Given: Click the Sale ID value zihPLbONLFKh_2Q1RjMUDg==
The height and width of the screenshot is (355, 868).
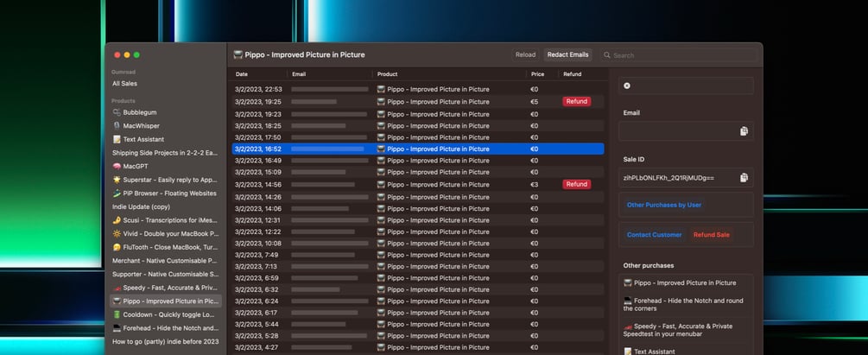Looking at the screenshot, I should pyautogui.click(x=668, y=178).
